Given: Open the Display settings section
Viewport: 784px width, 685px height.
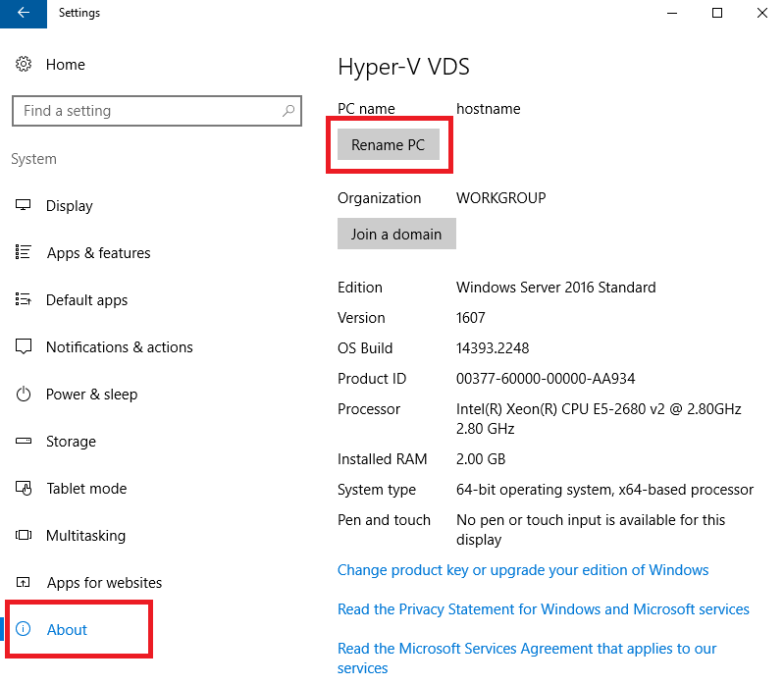Looking at the screenshot, I should click(70, 206).
